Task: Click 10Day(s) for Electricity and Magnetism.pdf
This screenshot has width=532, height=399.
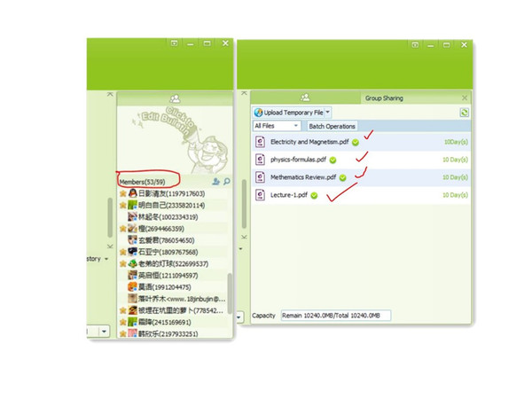Action: coord(456,142)
